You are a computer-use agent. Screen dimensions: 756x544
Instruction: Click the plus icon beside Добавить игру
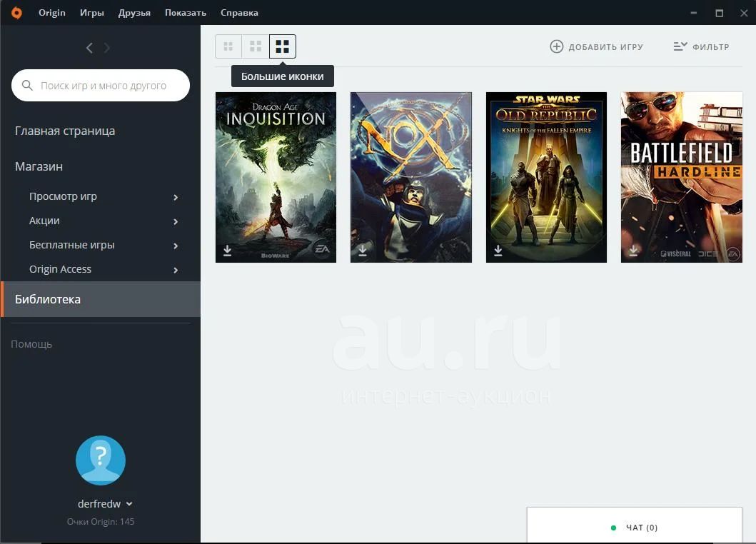click(556, 46)
